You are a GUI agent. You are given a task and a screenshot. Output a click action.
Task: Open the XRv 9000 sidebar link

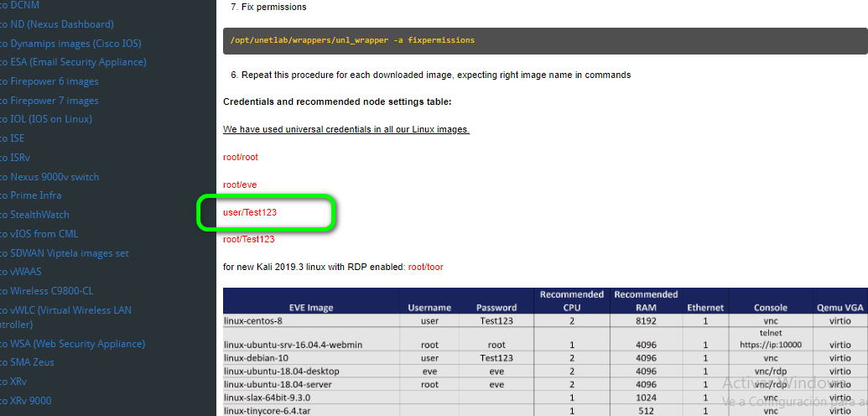[x=30, y=401]
